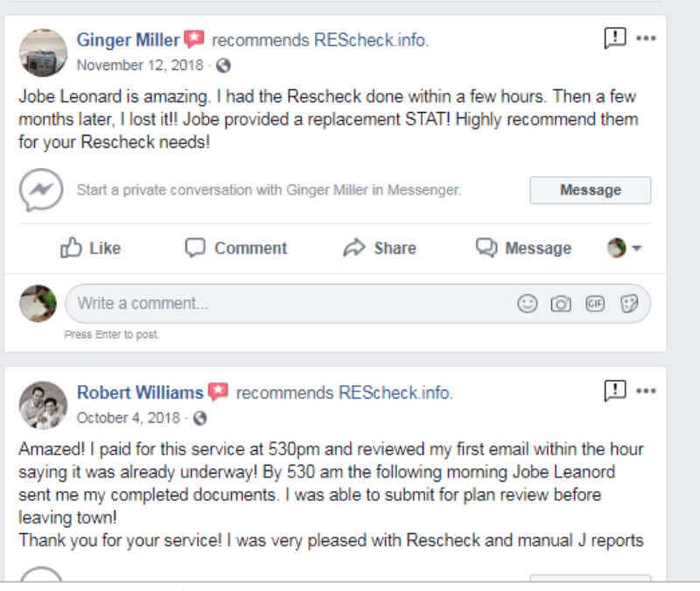Image resolution: width=700 pixels, height=591 pixels.
Task: Click the report flag icon on Robert Williams' post
Action: click(x=615, y=390)
